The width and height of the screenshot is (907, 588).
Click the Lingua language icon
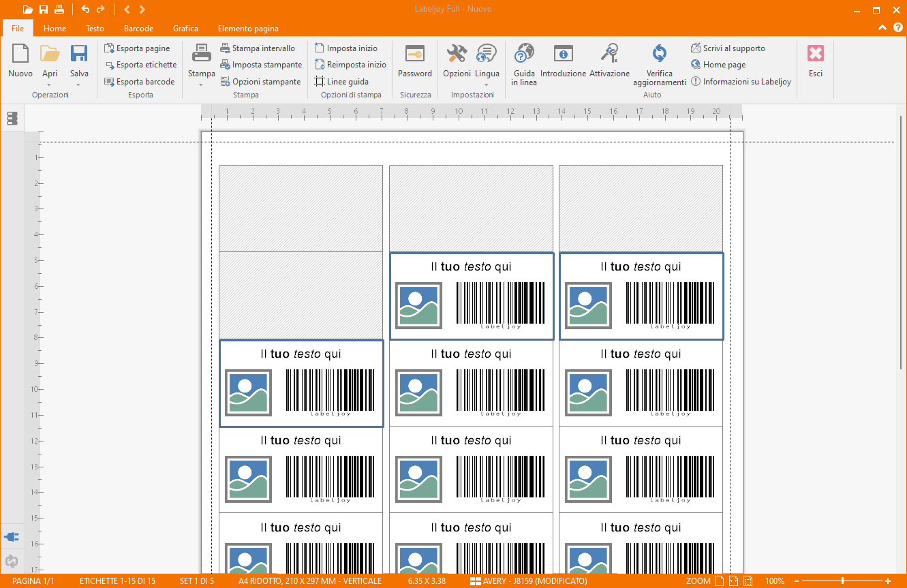[487, 55]
